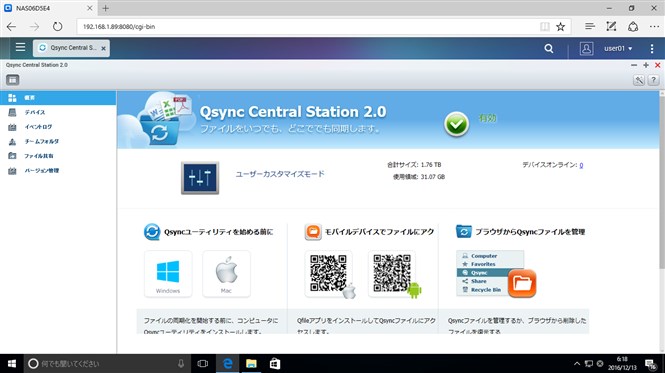Click the user customize mode sliders icon
The height and width of the screenshot is (373, 665).
point(200,178)
